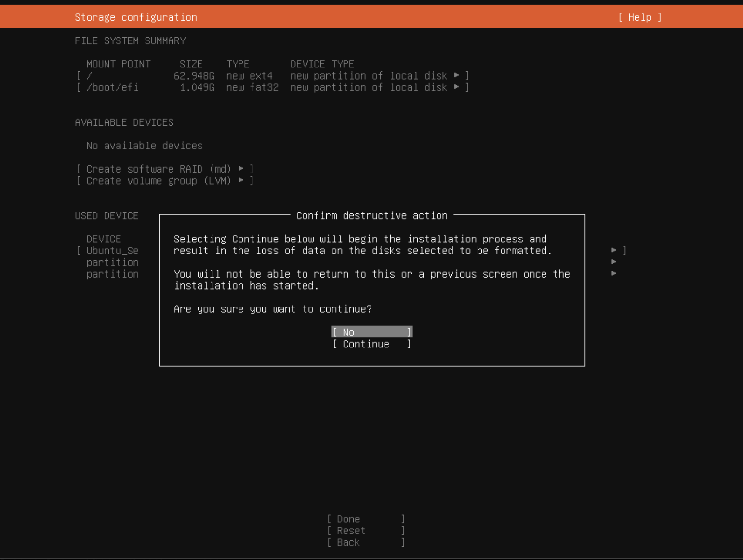Click arrow beside Create software RAID
The image size is (743, 560).
pyautogui.click(x=241, y=169)
